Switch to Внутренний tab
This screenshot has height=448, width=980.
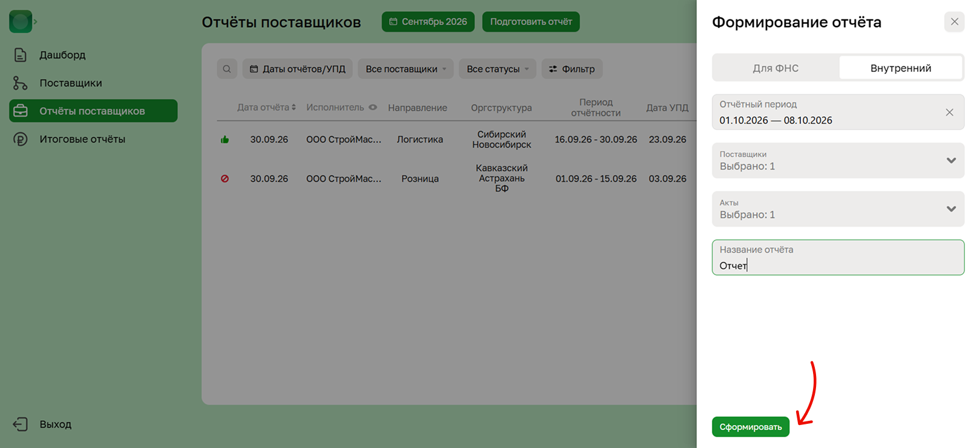(901, 68)
